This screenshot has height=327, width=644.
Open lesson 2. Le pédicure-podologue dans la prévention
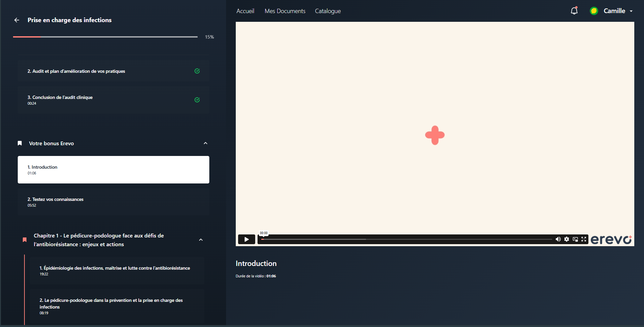[x=117, y=306]
